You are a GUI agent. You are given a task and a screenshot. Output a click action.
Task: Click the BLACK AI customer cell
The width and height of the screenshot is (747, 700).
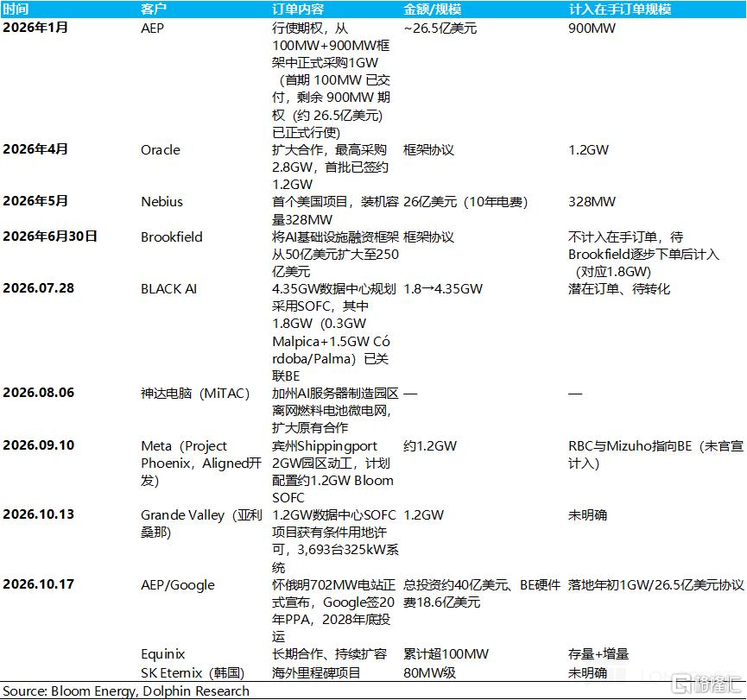(x=168, y=289)
